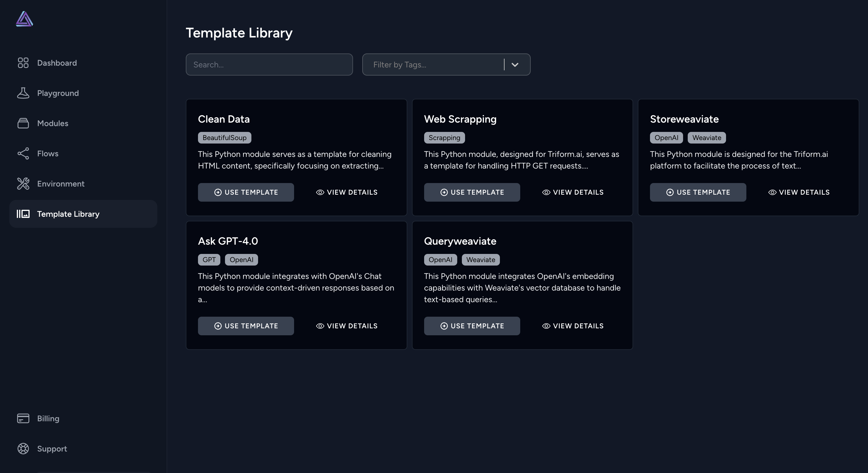
Task: Select the Modules box icon
Action: [x=23, y=123]
